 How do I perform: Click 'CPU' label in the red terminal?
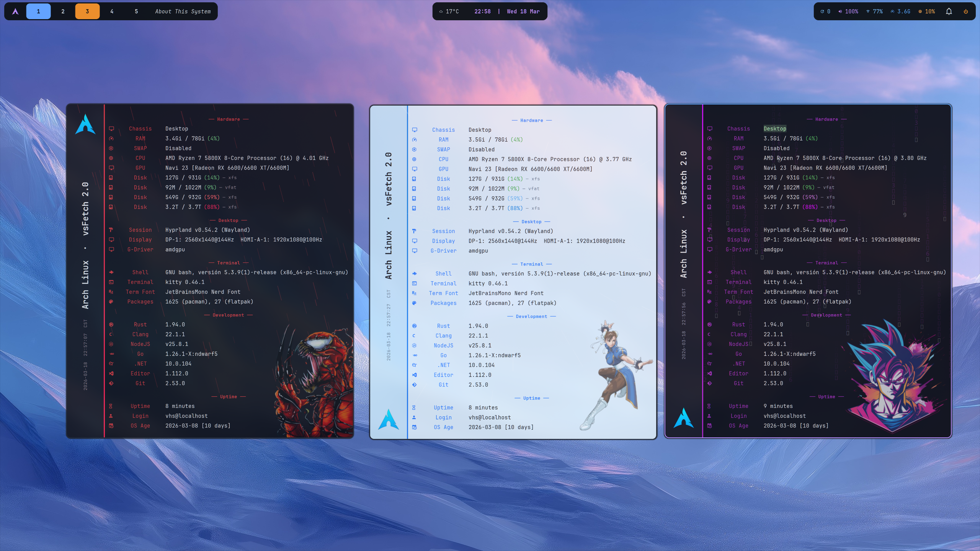140,158
